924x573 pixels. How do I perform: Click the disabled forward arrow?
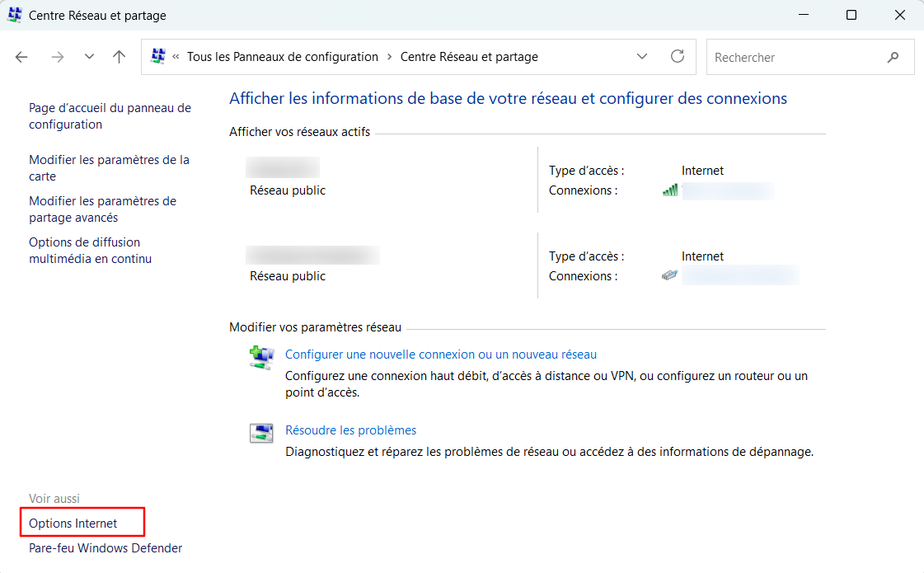pyautogui.click(x=58, y=56)
